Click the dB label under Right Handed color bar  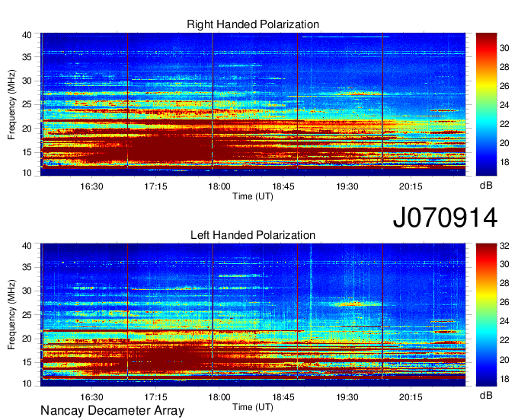click(x=486, y=186)
